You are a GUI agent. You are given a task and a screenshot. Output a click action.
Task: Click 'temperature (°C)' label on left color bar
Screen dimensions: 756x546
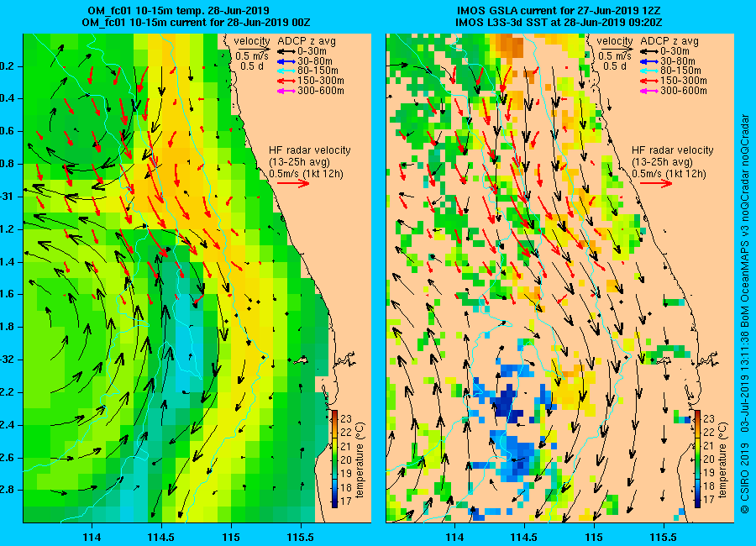click(360, 459)
